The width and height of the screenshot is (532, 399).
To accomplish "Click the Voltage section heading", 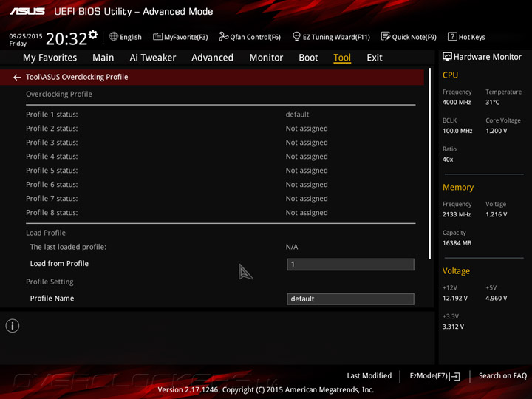I will click(x=456, y=271).
